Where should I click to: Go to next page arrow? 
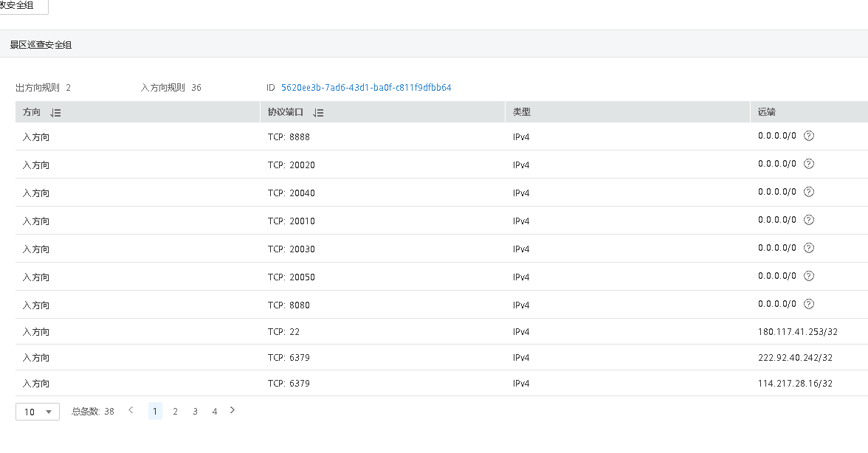232,410
